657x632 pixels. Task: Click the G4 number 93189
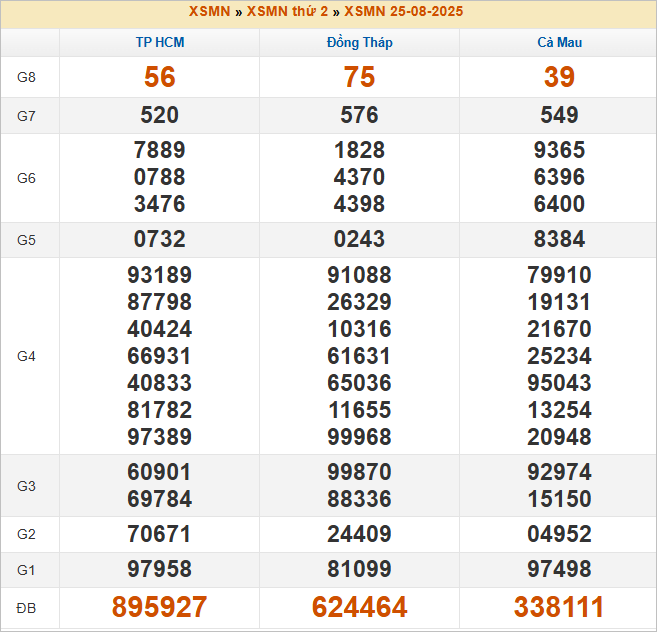coord(160,275)
